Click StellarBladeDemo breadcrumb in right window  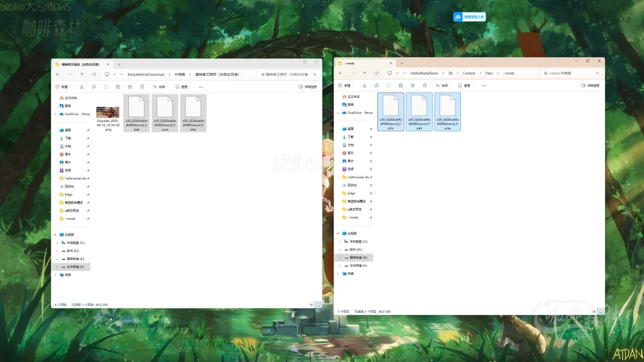point(424,73)
